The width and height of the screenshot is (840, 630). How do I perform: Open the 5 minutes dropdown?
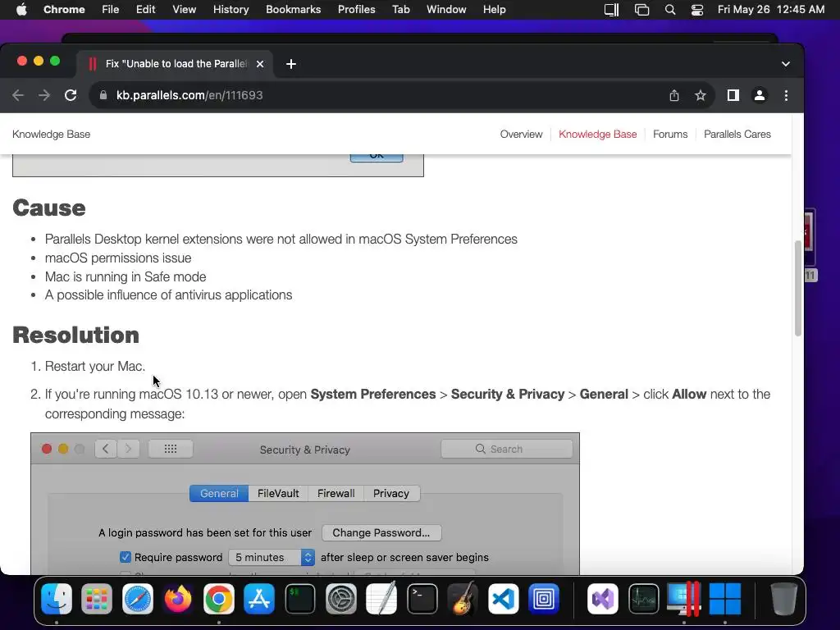click(x=271, y=557)
